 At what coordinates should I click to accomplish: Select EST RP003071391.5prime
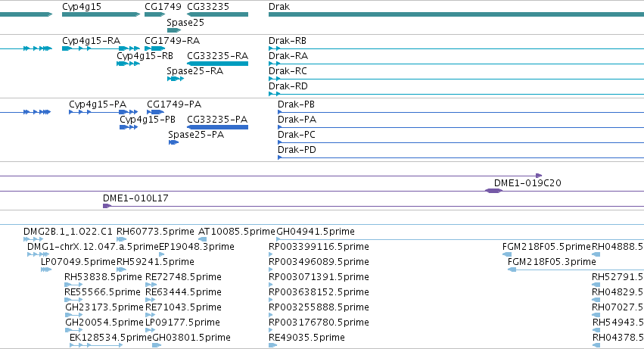319,277
